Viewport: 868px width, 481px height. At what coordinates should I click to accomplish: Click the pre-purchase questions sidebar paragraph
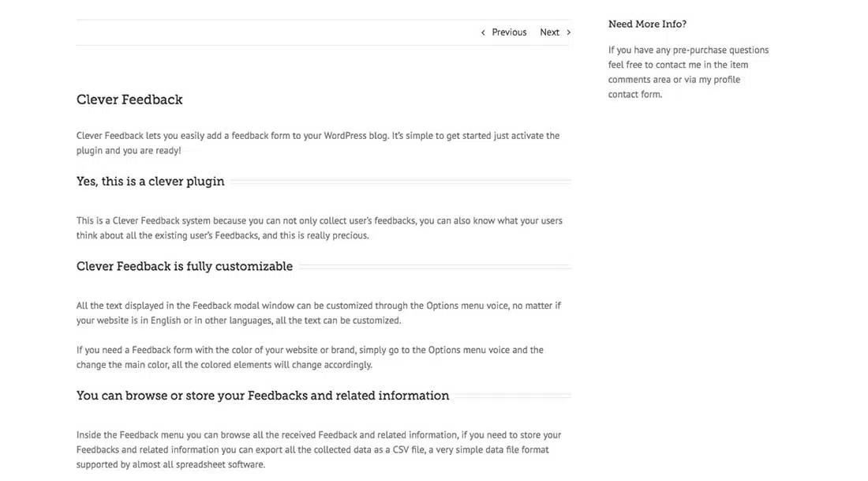point(688,72)
